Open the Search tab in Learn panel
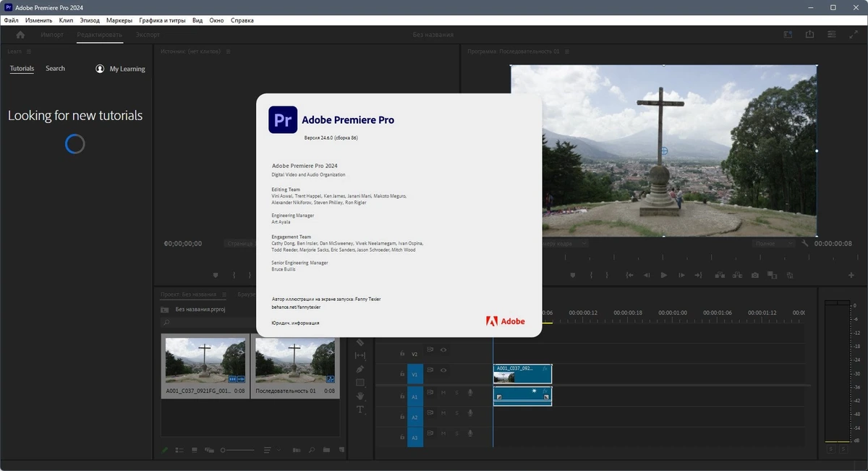 click(55, 69)
